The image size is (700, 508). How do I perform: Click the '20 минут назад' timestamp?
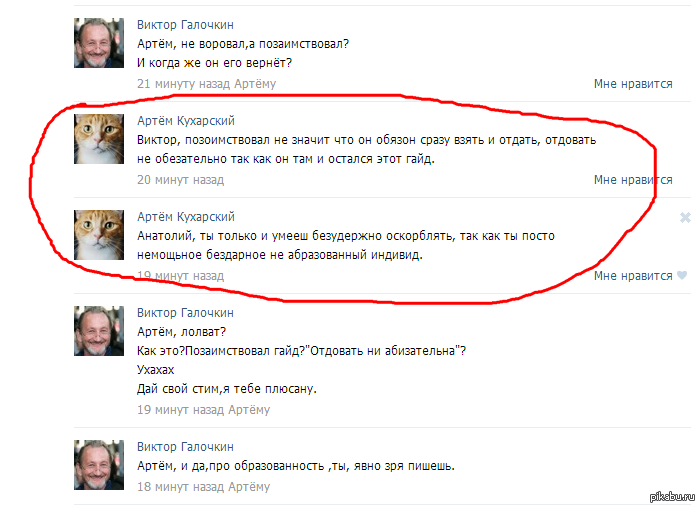coord(180,180)
